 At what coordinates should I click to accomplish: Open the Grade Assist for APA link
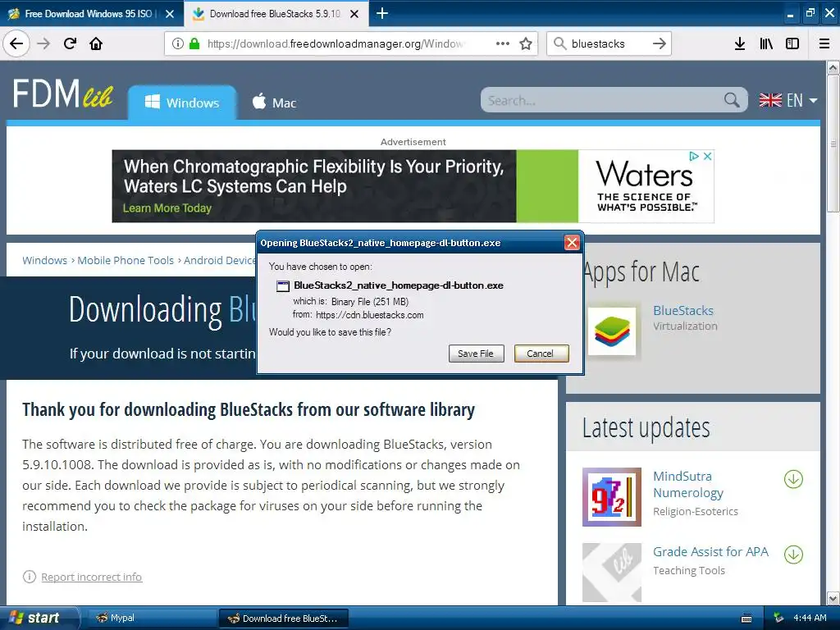710,552
